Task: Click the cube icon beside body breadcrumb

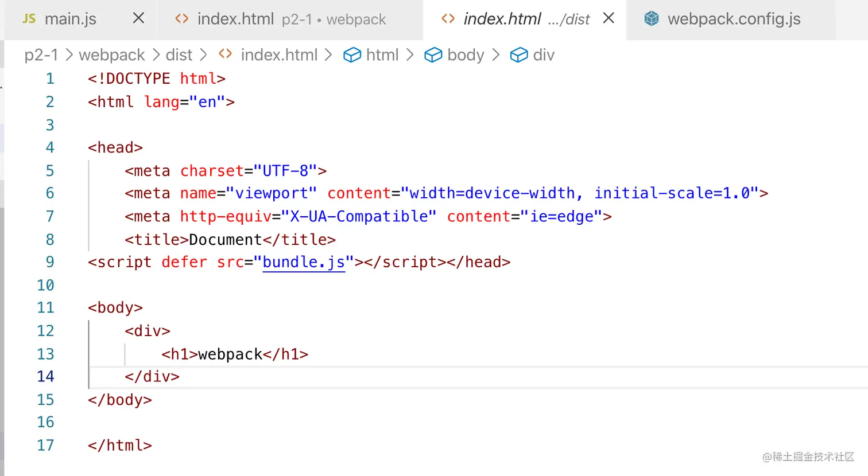Action: click(433, 55)
